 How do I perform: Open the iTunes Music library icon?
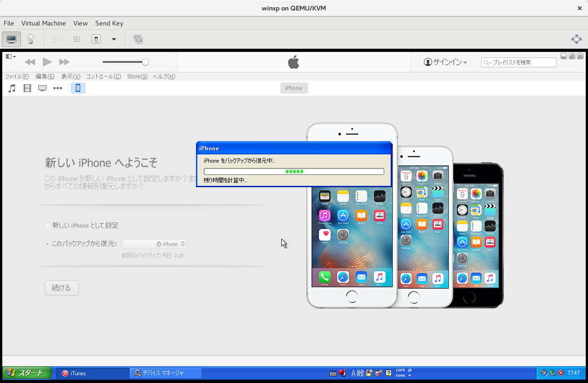coord(12,88)
